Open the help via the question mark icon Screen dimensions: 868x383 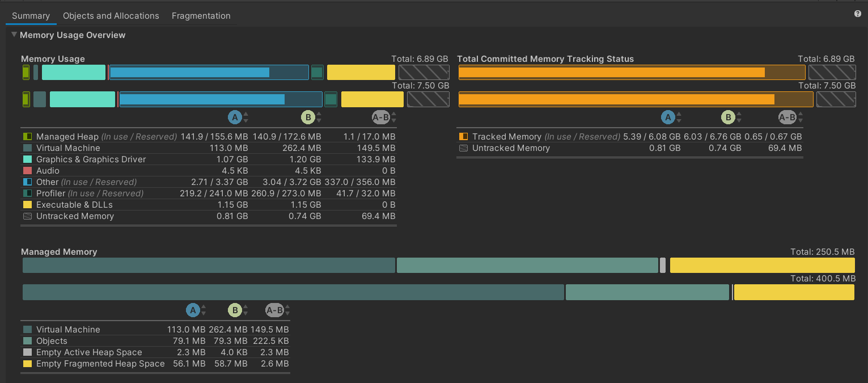[x=858, y=13]
